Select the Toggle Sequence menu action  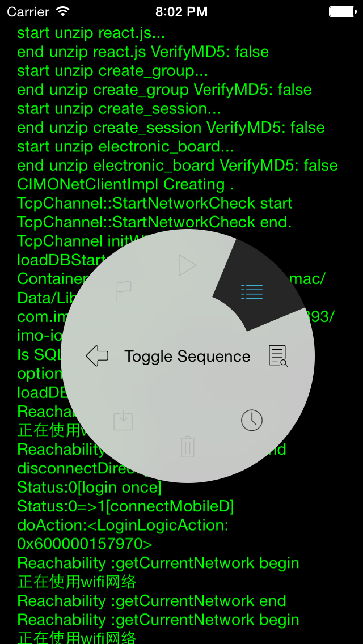pos(187,356)
